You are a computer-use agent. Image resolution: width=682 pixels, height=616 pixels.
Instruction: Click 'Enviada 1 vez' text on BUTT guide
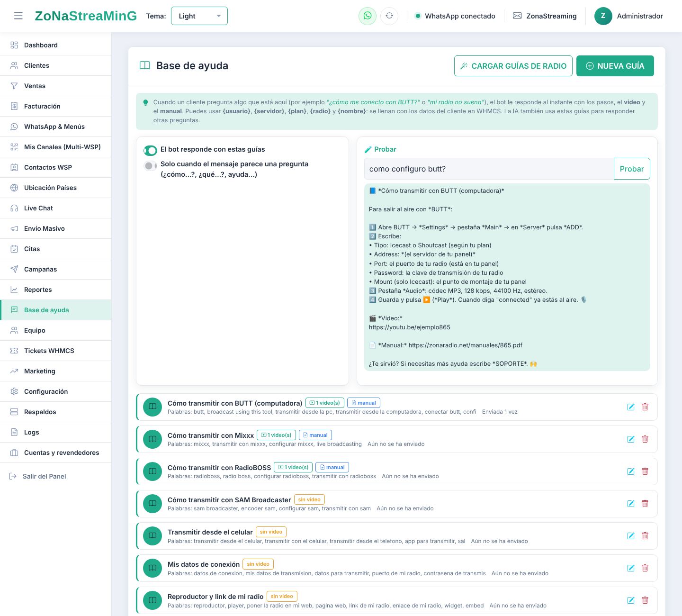pyautogui.click(x=500, y=412)
